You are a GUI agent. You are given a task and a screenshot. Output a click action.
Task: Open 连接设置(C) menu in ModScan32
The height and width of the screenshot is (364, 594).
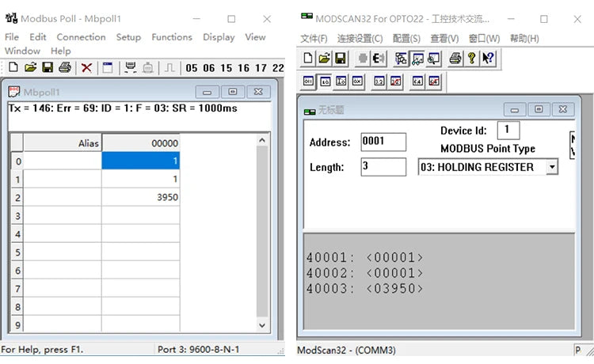[x=360, y=39]
